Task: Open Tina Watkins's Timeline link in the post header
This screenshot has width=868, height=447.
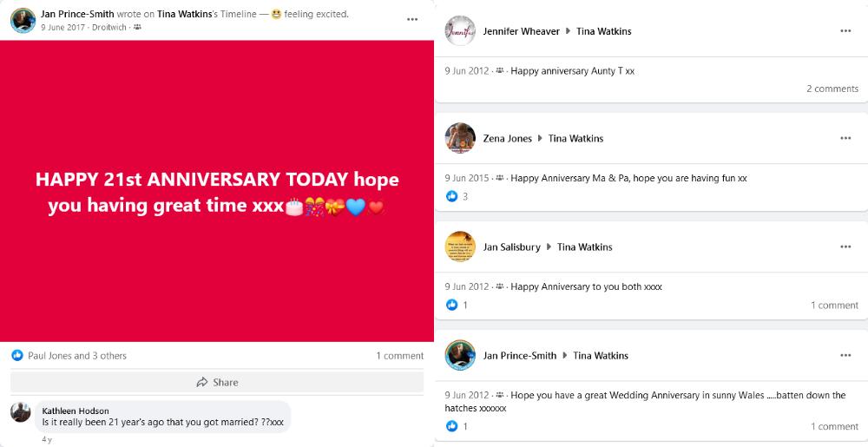Action: [184, 14]
